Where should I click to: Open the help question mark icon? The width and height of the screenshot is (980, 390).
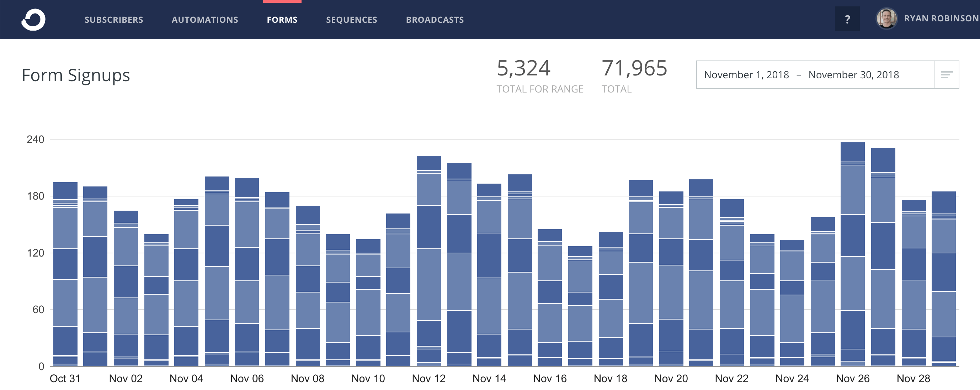pyautogui.click(x=847, y=19)
